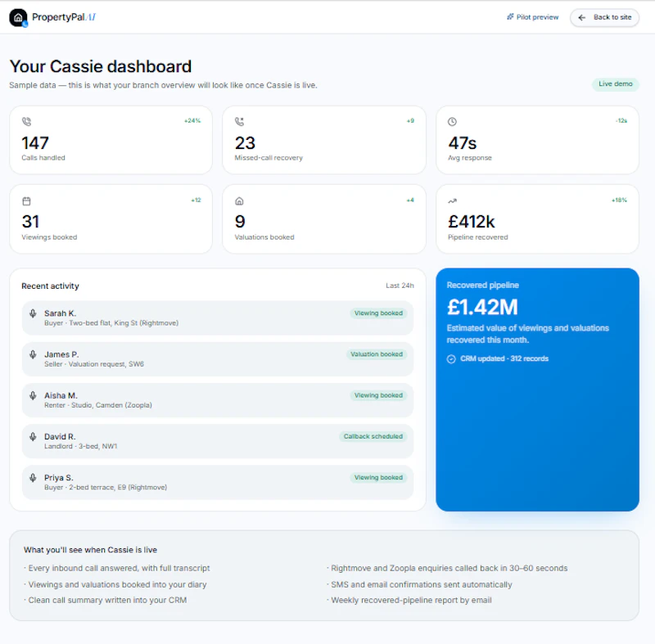
Task: Click Valuation request, SW6 detail
Action: [106, 364]
